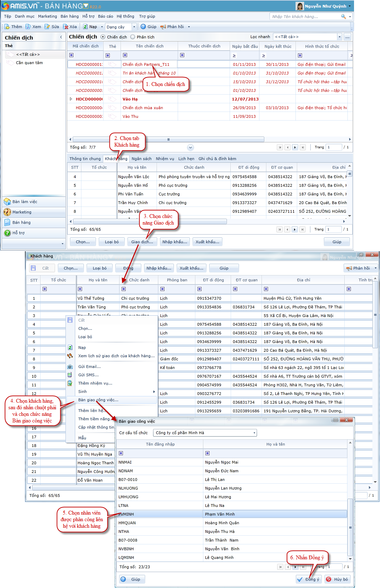Click Giúp help icon in main toolbar
This screenshot has width=380, height=588.
coord(143,27)
